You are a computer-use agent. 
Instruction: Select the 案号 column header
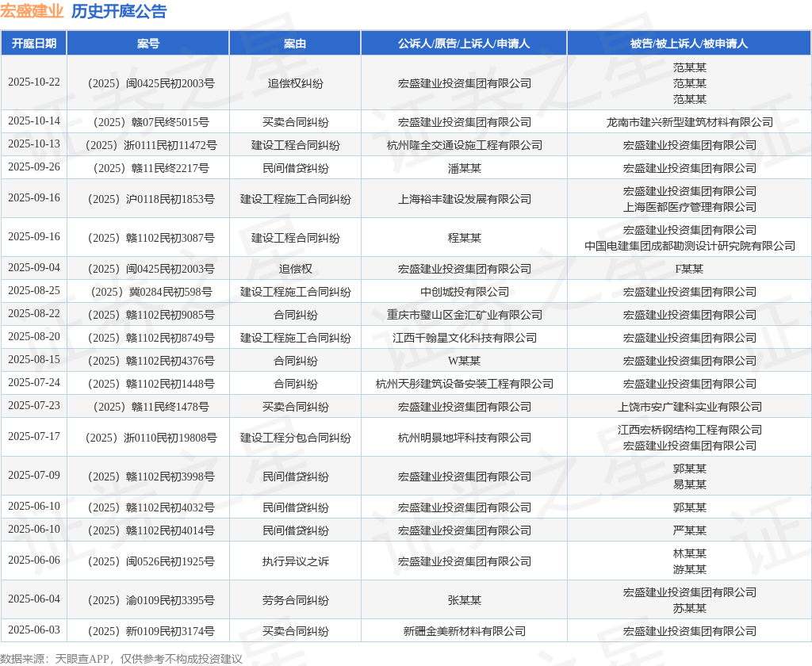(x=148, y=44)
